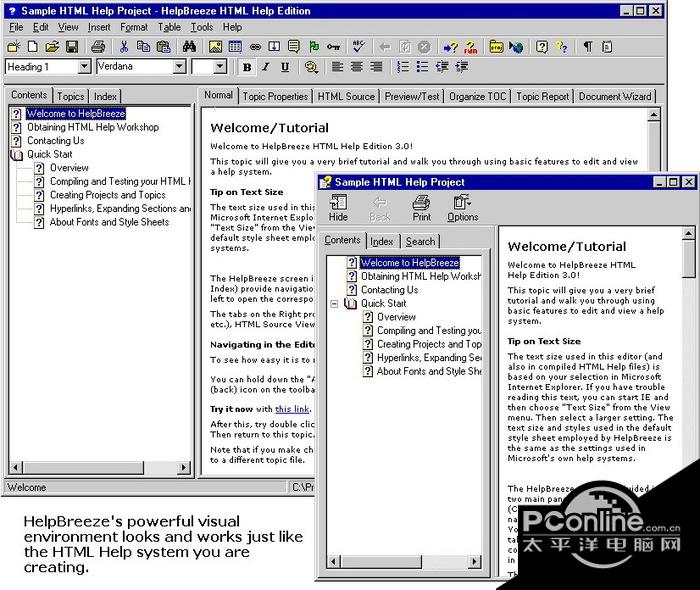The width and height of the screenshot is (700, 590).
Task: Collapse Quick Start in help viewer tree
Action: pyautogui.click(x=334, y=304)
